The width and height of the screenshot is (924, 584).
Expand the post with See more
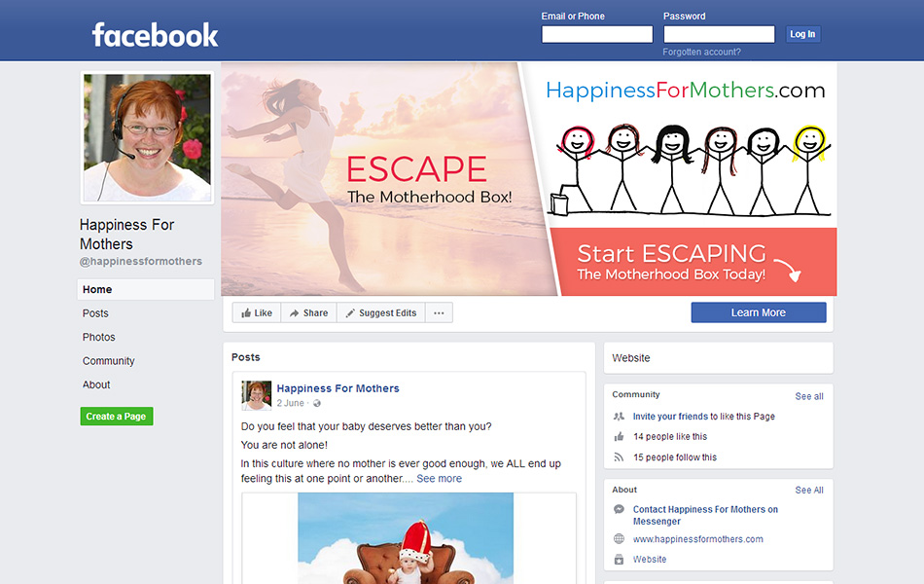(439, 479)
